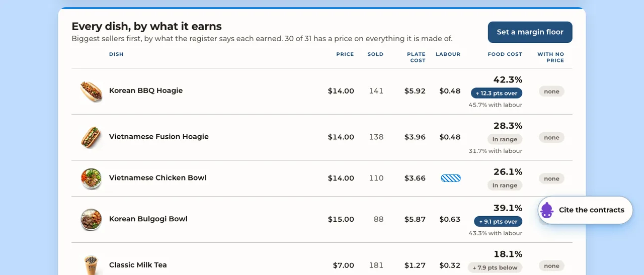Open the Vietnamese Fusion Hoagie thumbnail

click(91, 137)
